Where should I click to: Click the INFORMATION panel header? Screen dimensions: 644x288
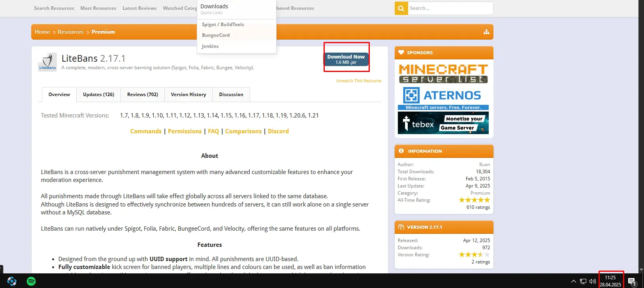[444, 151]
